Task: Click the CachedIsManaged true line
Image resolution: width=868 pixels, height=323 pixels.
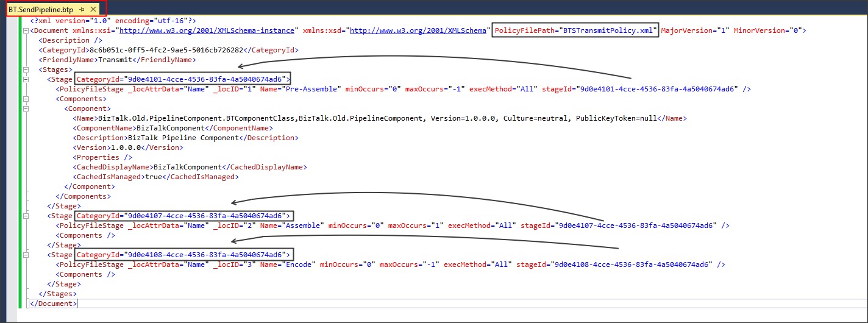Action: coord(155,177)
